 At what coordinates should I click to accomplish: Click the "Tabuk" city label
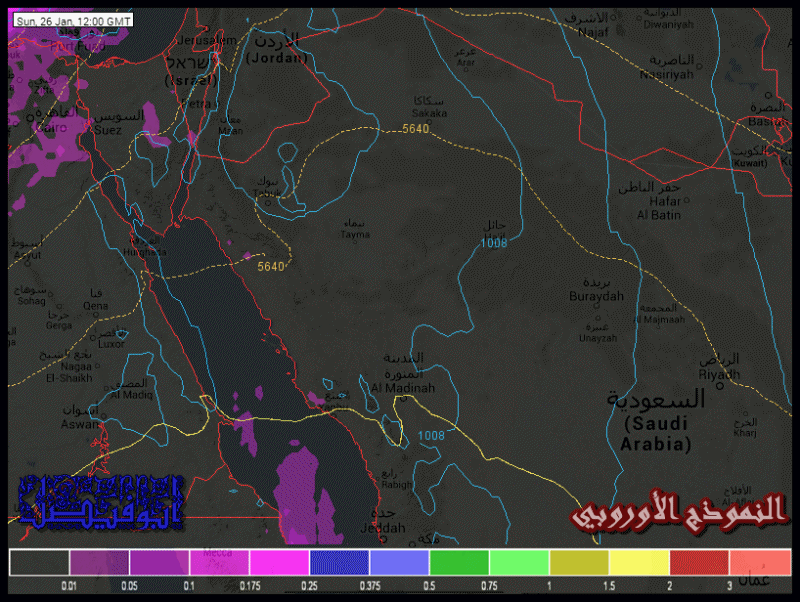click(267, 193)
